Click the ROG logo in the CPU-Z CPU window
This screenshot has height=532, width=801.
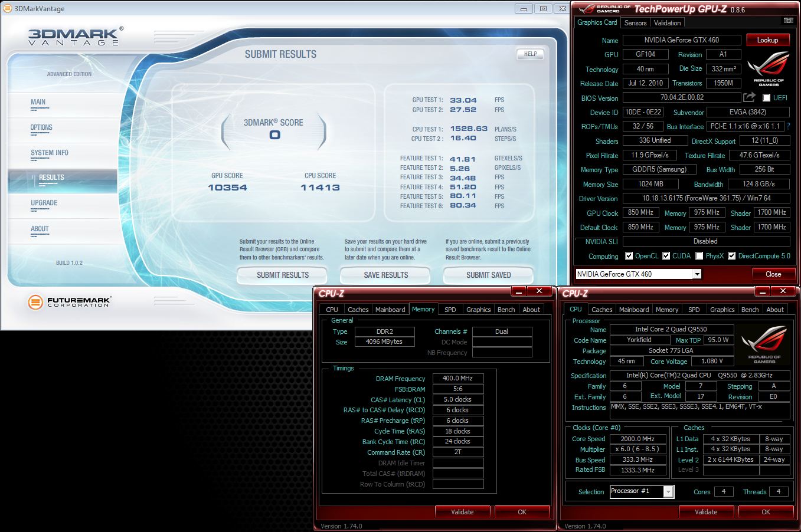[764, 345]
